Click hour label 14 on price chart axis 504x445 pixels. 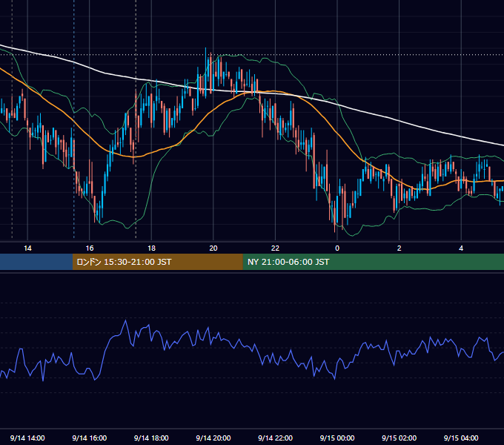pos(27,248)
